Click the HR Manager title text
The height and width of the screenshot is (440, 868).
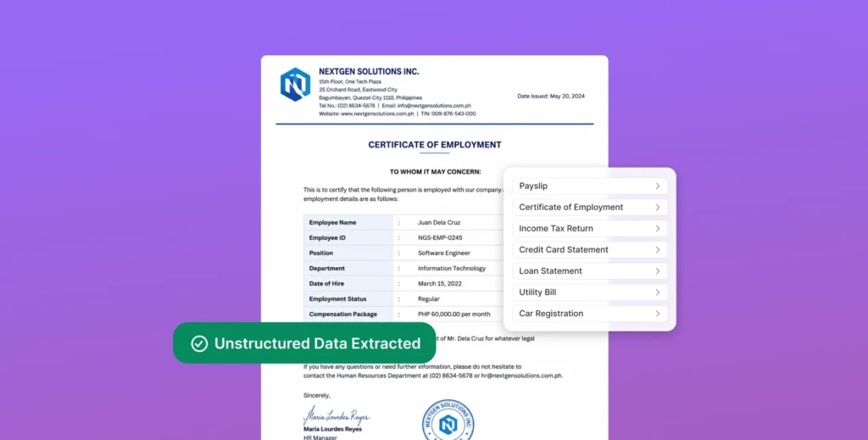pyautogui.click(x=320, y=437)
